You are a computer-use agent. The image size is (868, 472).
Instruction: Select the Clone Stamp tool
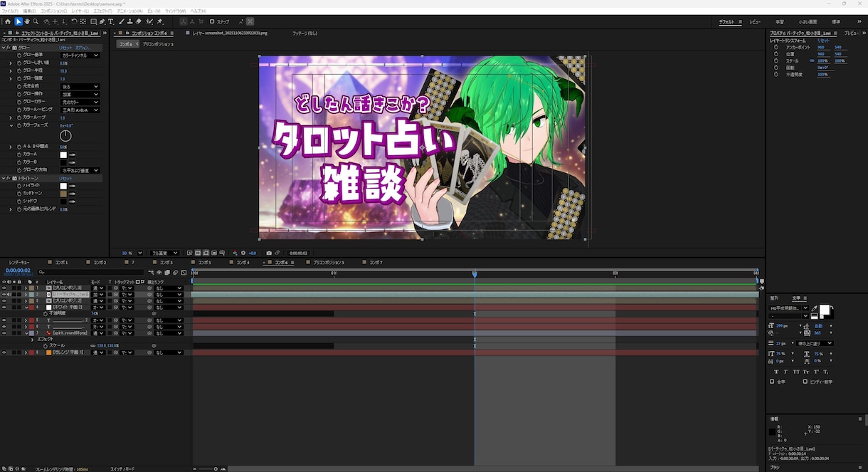[129, 21]
